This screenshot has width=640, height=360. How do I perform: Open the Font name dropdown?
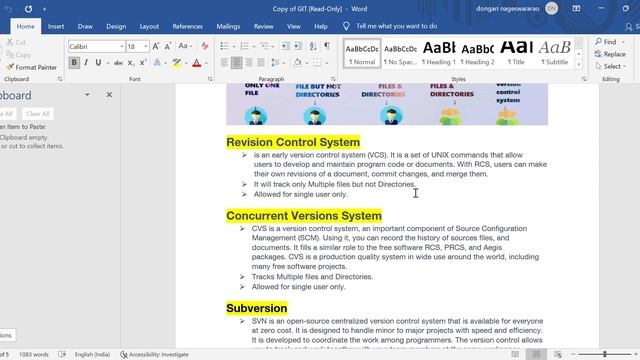click(x=122, y=47)
